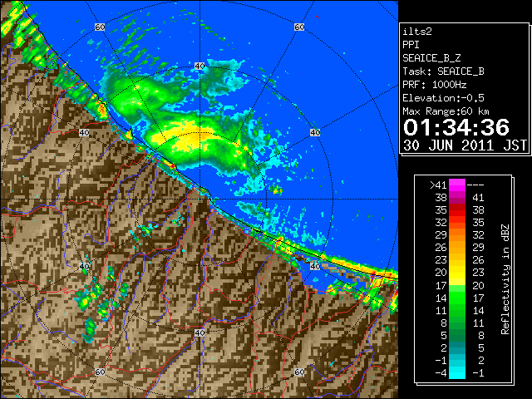Select the '---' legend entry

475,185
